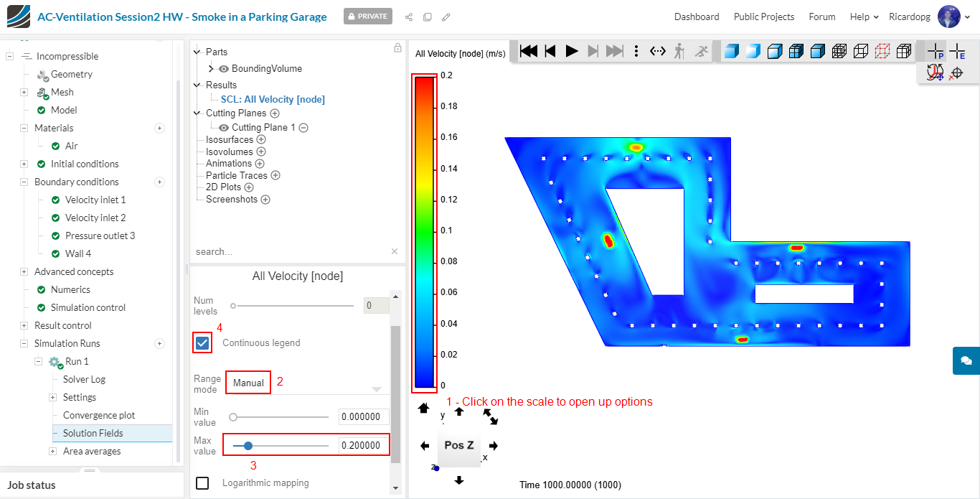Skip to the last animation frame

click(615, 51)
